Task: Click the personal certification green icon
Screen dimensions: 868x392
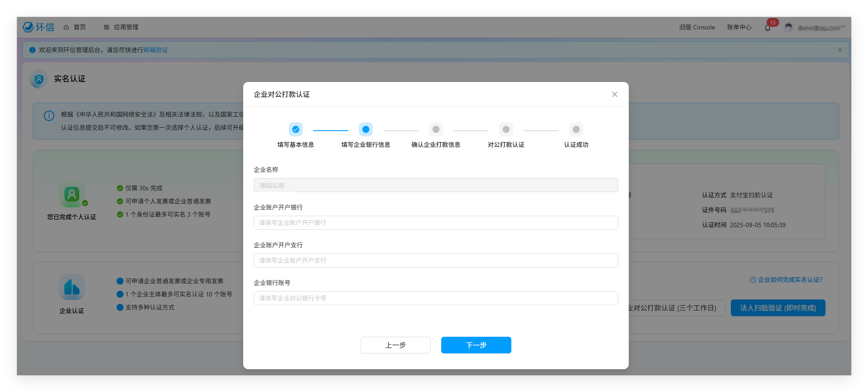Action: (71, 194)
